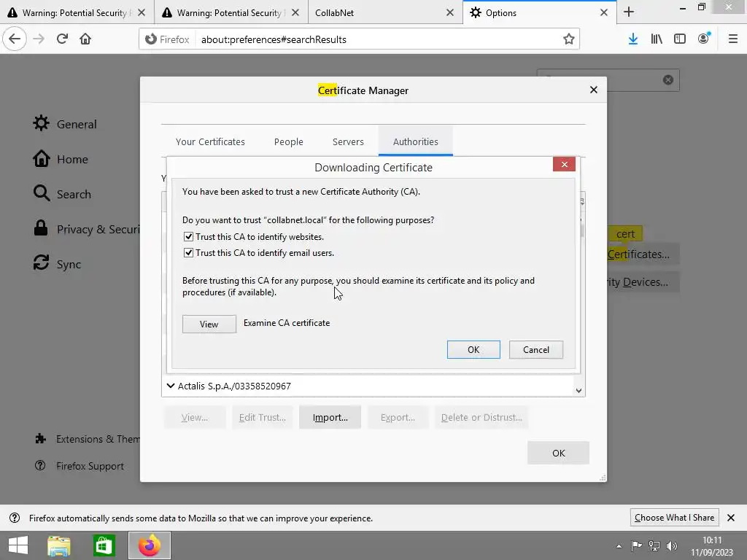Toggle the sidebar icon in toolbar
Screen dimensions: 747x560
680,39
